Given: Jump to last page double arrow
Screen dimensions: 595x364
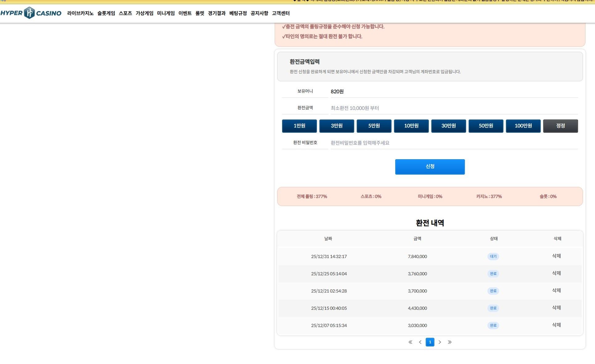Looking at the screenshot, I should [450, 342].
